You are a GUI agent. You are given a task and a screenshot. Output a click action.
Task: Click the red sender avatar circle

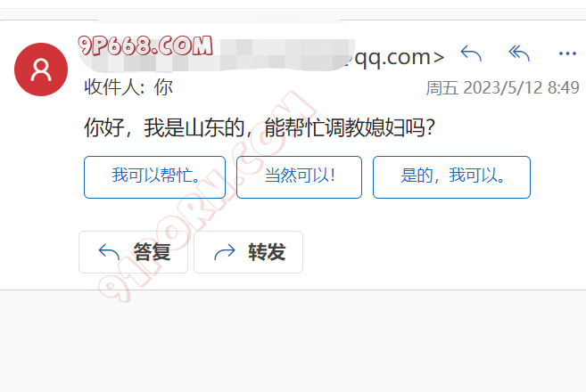coord(41,69)
